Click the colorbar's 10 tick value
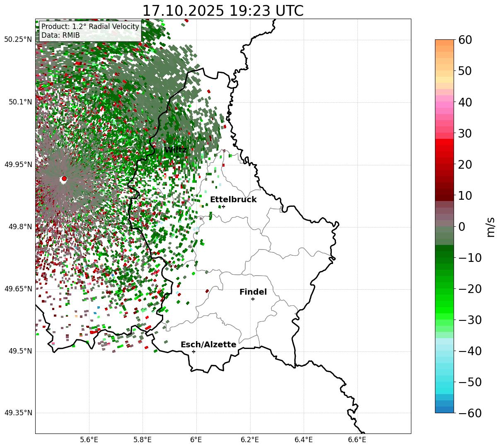 (x=464, y=195)
